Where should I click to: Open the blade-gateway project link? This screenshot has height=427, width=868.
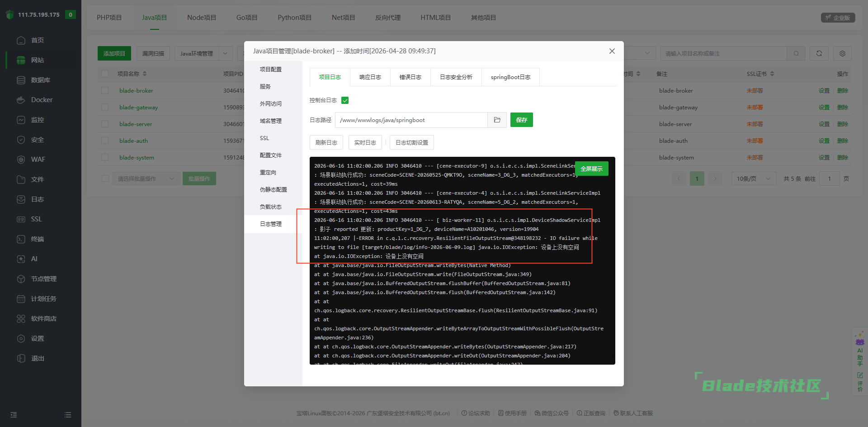point(139,107)
